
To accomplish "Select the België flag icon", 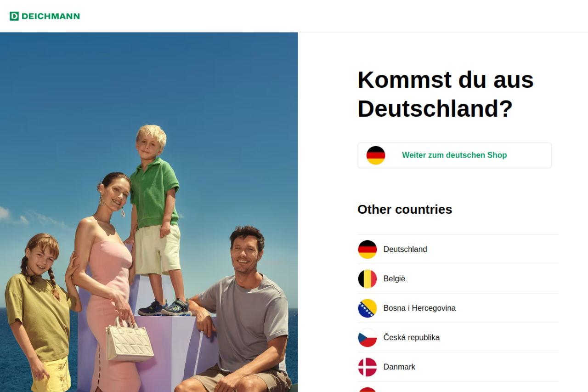I will pos(367,279).
